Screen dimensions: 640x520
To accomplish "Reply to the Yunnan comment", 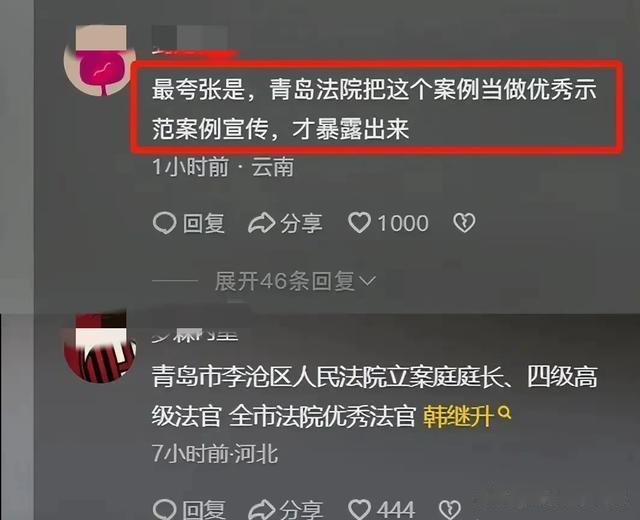I will 189,223.
